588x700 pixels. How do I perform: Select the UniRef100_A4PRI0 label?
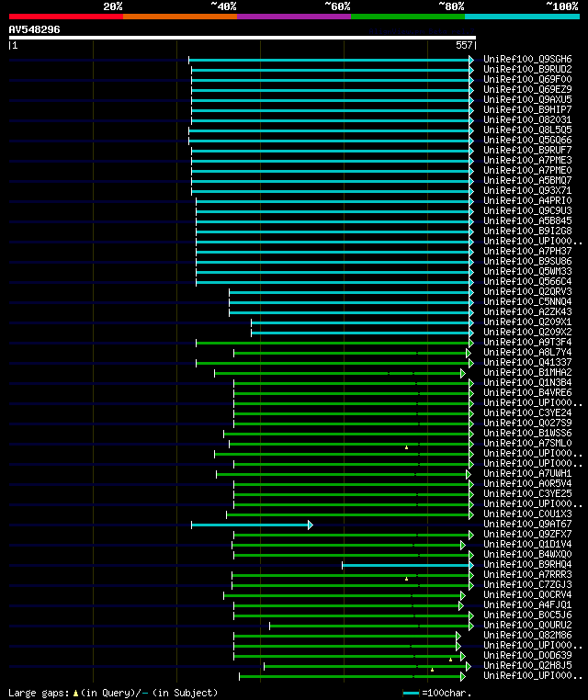tap(527, 200)
